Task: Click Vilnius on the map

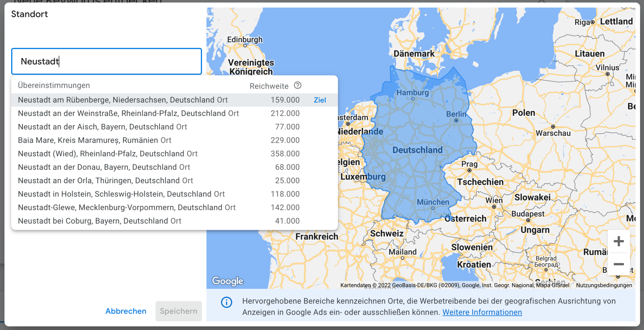Action: (x=607, y=68)
